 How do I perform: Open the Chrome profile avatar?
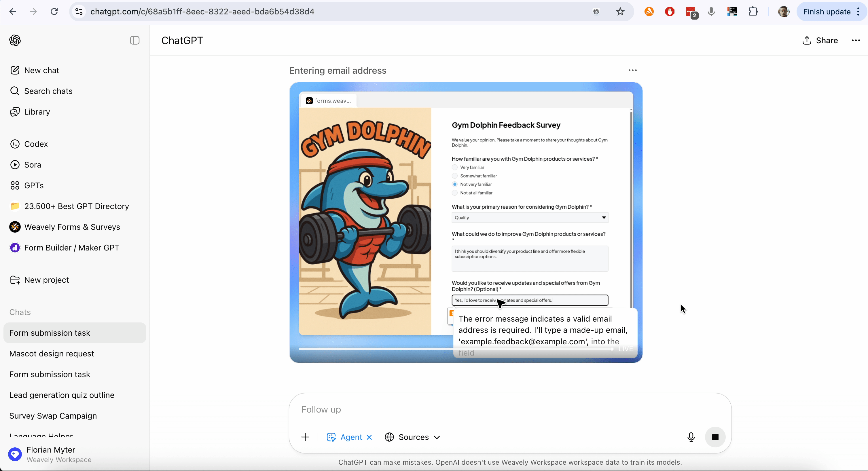coord(783,12)
